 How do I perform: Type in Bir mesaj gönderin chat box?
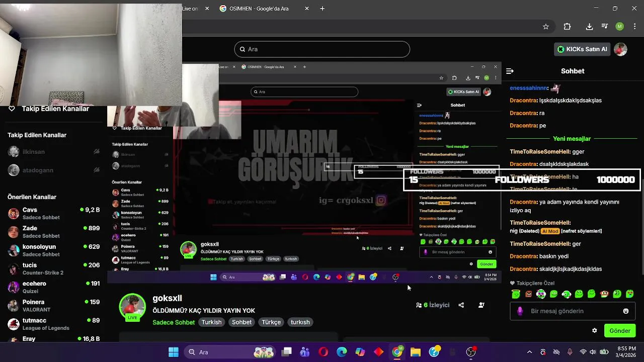point(573,311)
